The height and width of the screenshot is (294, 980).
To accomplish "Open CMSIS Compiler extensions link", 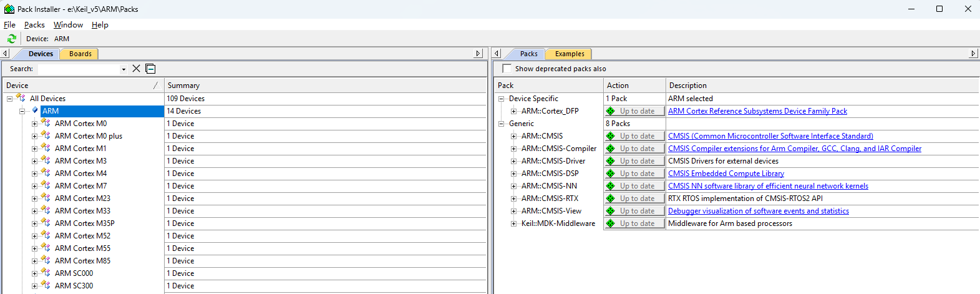I will coord(795,149).
